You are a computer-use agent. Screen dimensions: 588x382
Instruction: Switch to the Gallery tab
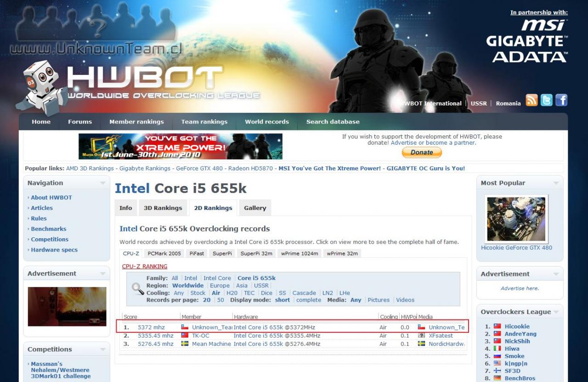pos(255,208)
